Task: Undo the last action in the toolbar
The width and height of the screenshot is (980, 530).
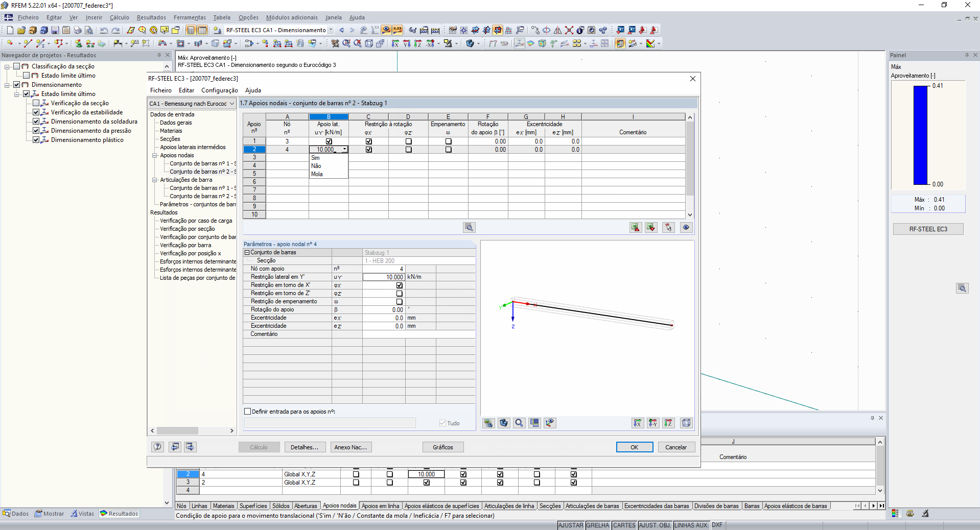Action: [x=104, y=30]
